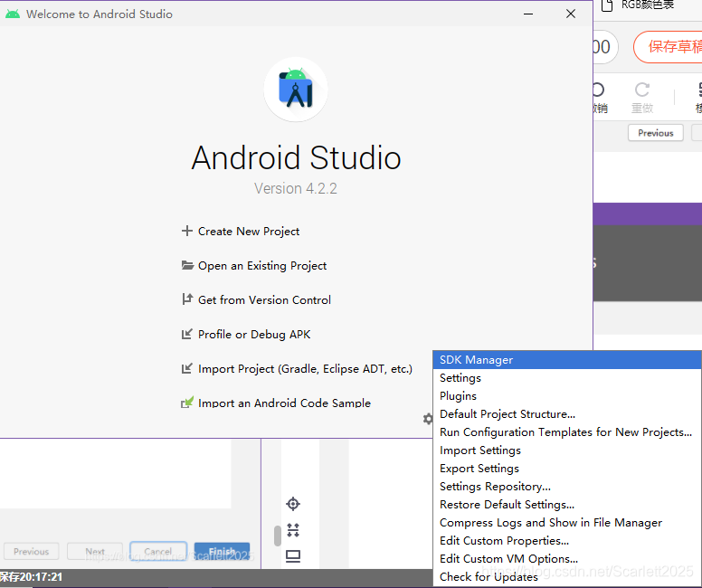Choose Default Project Structure...

pyautogui.click(x=567, y=414)
